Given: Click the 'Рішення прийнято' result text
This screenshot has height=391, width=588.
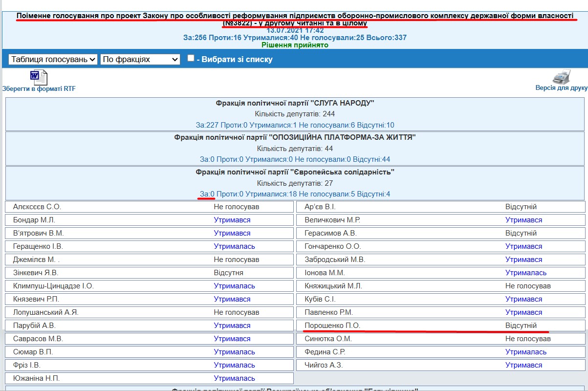Looking at the screenshot, I should (x=295, y=45).
